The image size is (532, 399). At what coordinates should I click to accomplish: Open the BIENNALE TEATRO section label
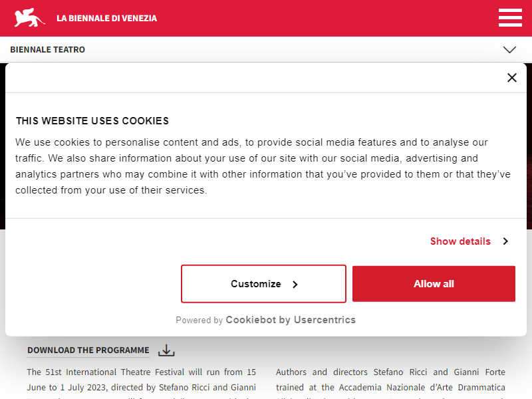(47, 49)
